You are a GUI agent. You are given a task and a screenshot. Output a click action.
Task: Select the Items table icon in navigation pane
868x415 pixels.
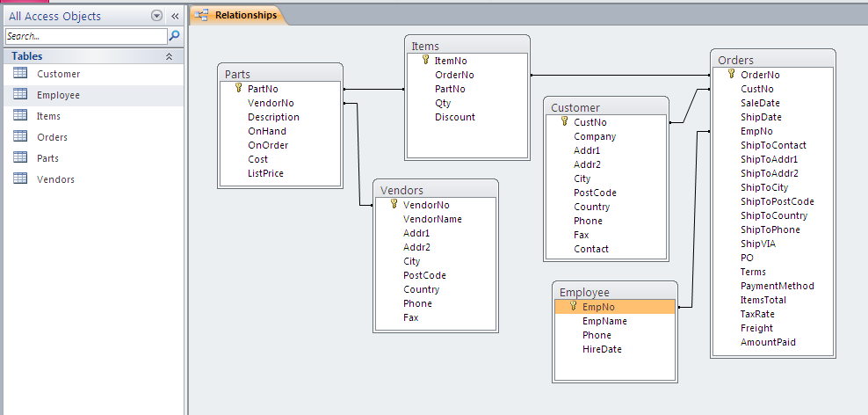point(20,115)
